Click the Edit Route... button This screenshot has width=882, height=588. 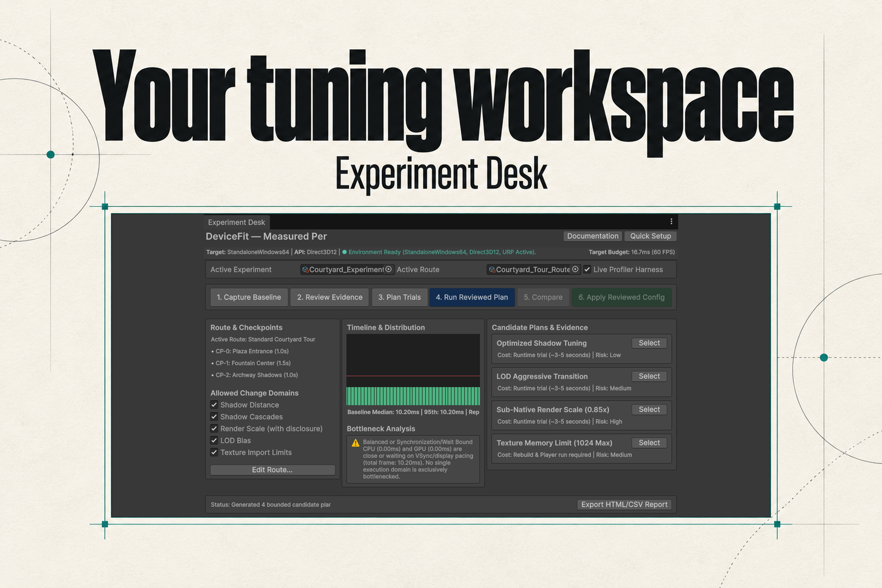click(x=272, y=470)
